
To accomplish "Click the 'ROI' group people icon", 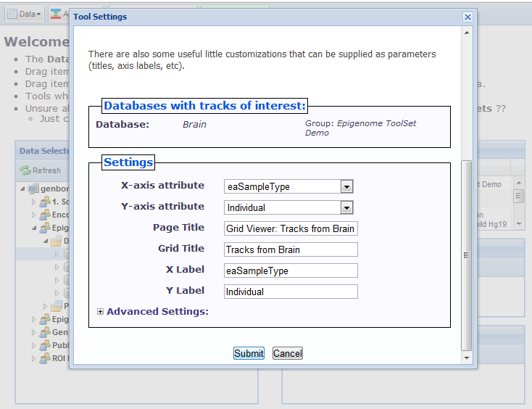I will (x=44, y=358).
